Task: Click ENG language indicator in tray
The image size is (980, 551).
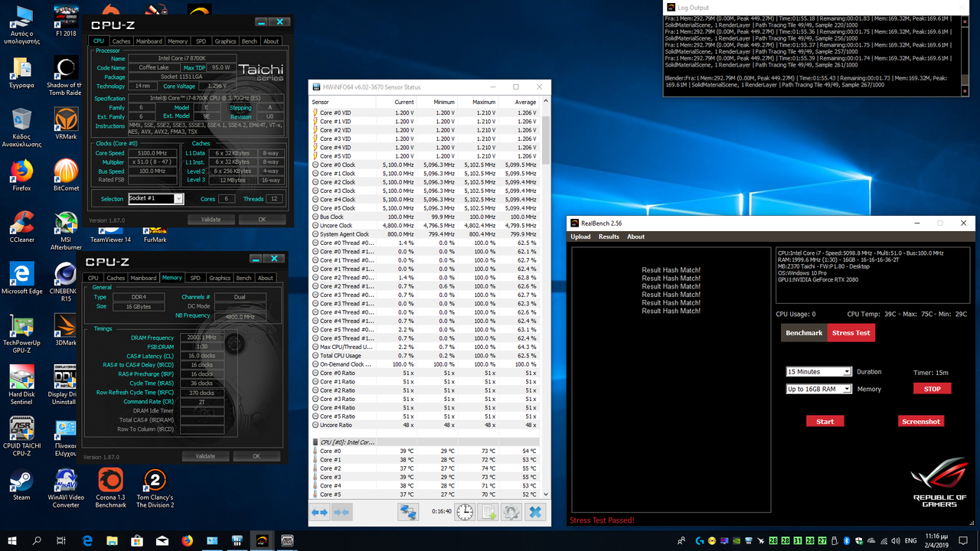Action: (911, 540)
